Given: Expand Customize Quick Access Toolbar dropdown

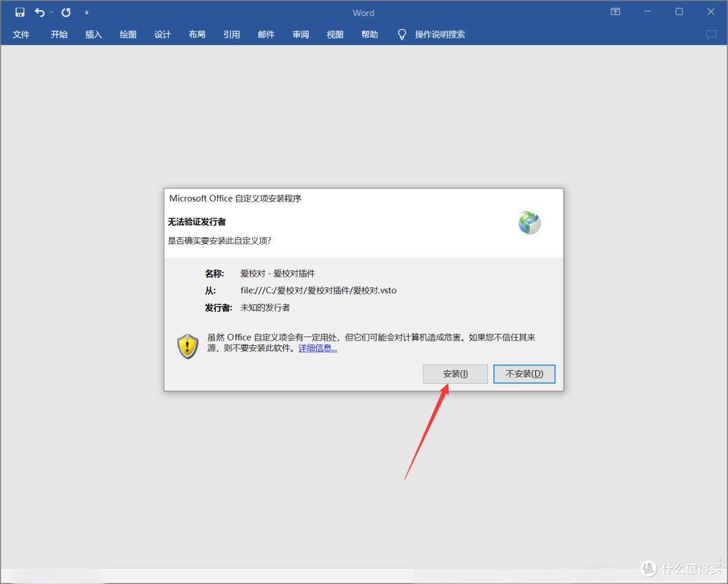Looking at the screenshot, I should 86,13.
